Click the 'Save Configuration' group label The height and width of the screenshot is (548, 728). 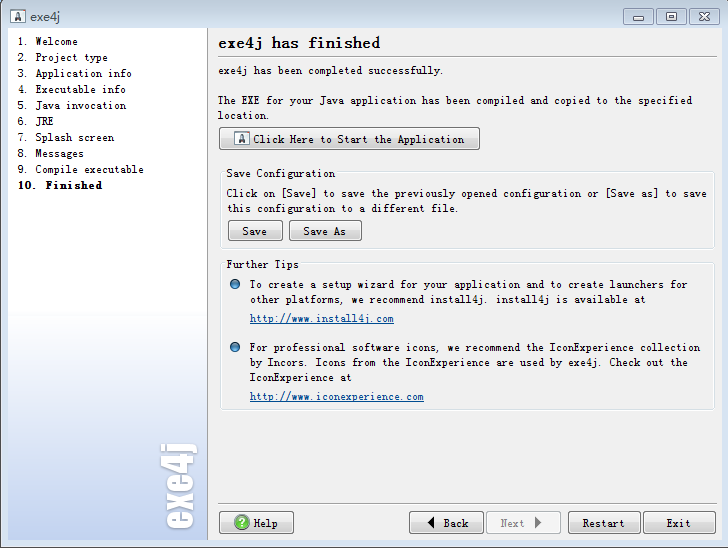pyautogui.click(x=280, y=173)
